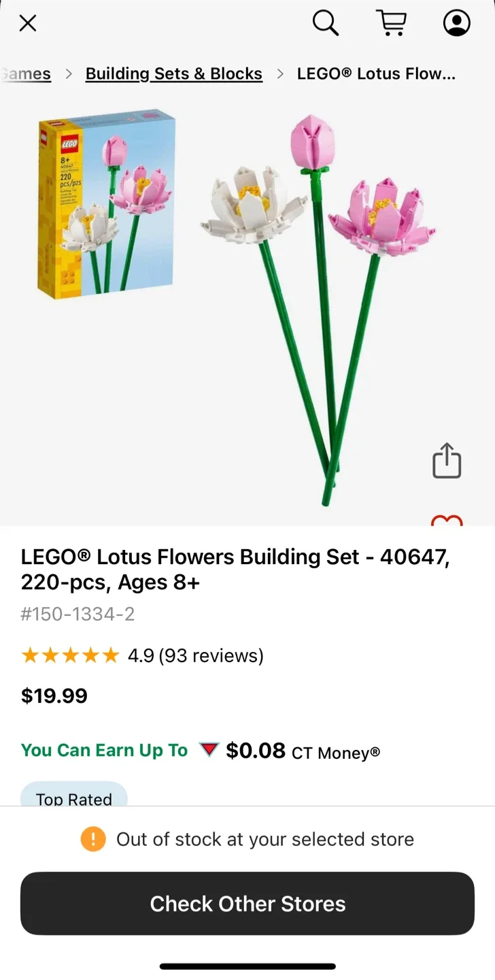
Task: Open the search icon
Action: [x=326, y=22]
